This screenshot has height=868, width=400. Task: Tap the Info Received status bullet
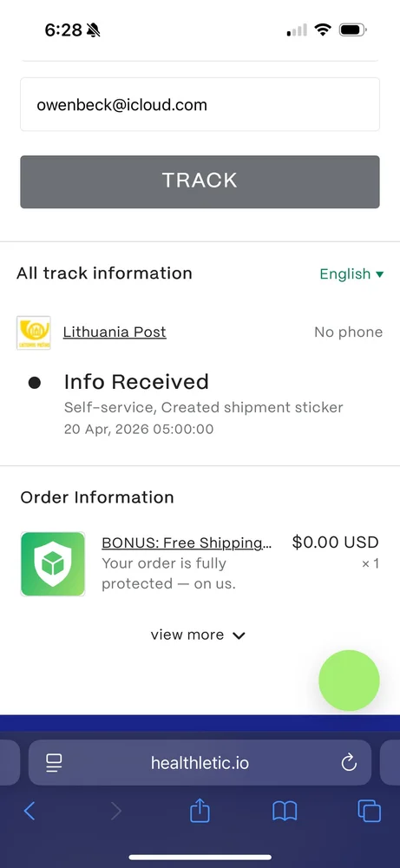click(35, 383)
